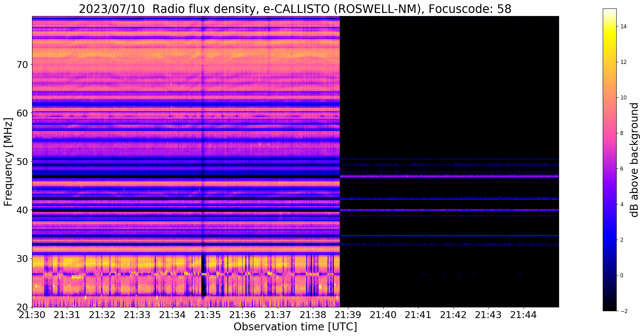Click the "dB above background" colorbar label
Screen dimensions: 644x336
(x=635, y=160)
